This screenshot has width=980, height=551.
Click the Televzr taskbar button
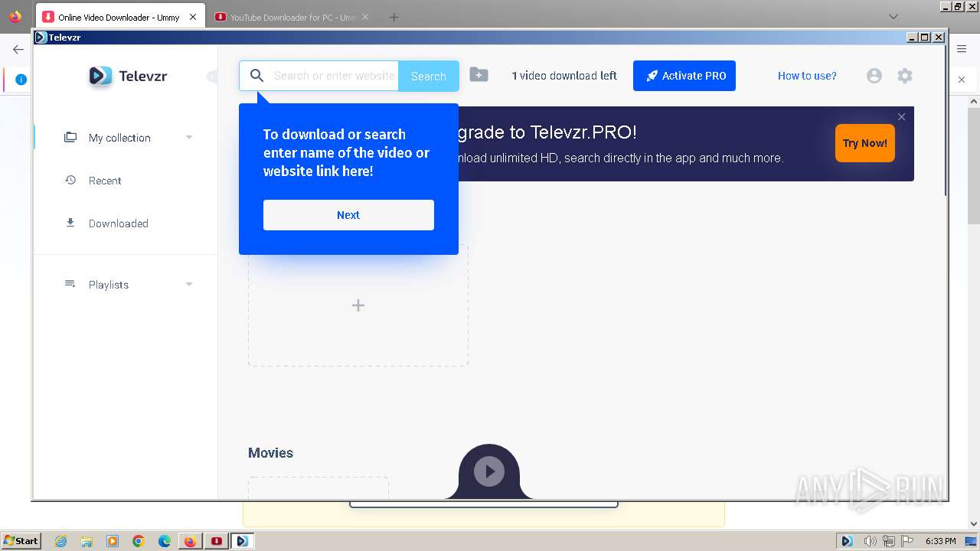coord(243,541)
